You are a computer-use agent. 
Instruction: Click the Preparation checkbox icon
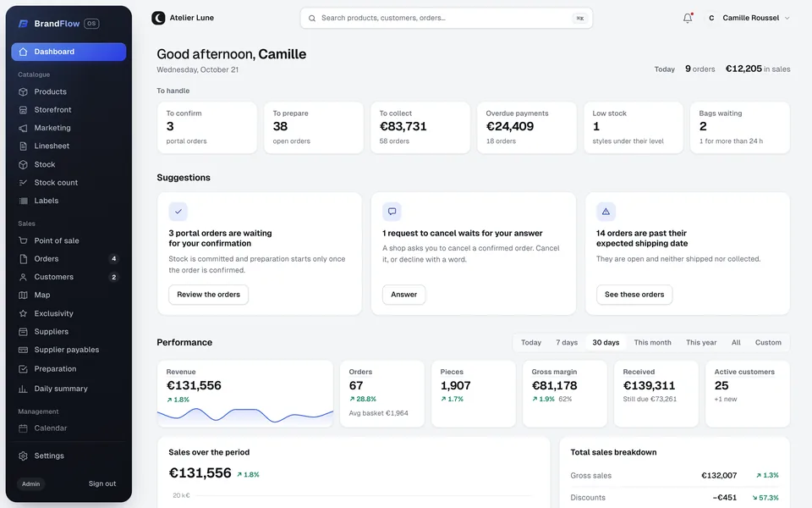23,369
